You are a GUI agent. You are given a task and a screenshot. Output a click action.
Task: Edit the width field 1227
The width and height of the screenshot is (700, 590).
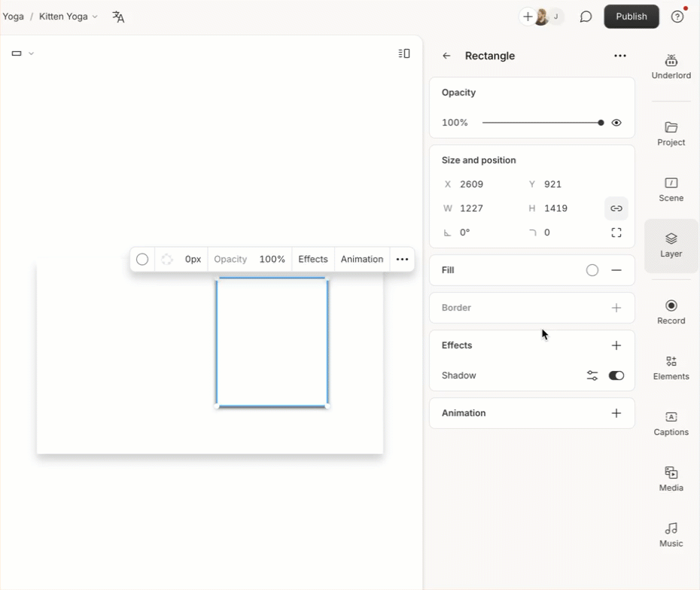point(471,208)
